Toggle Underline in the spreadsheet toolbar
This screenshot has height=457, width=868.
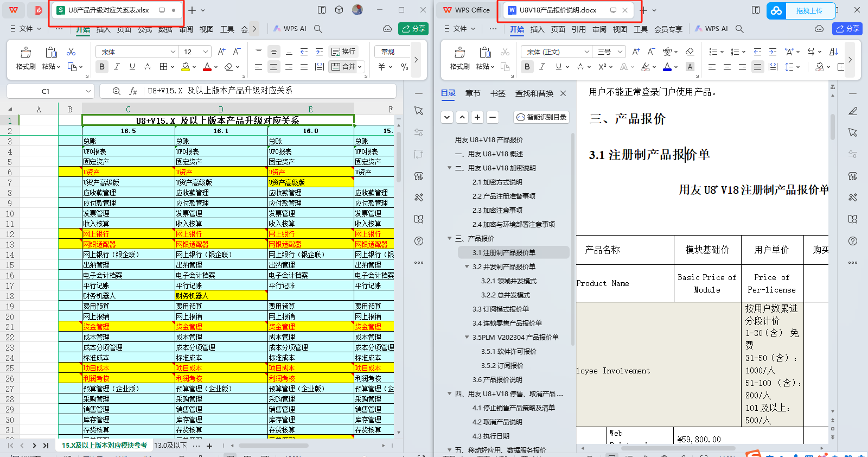click(132, 67)
